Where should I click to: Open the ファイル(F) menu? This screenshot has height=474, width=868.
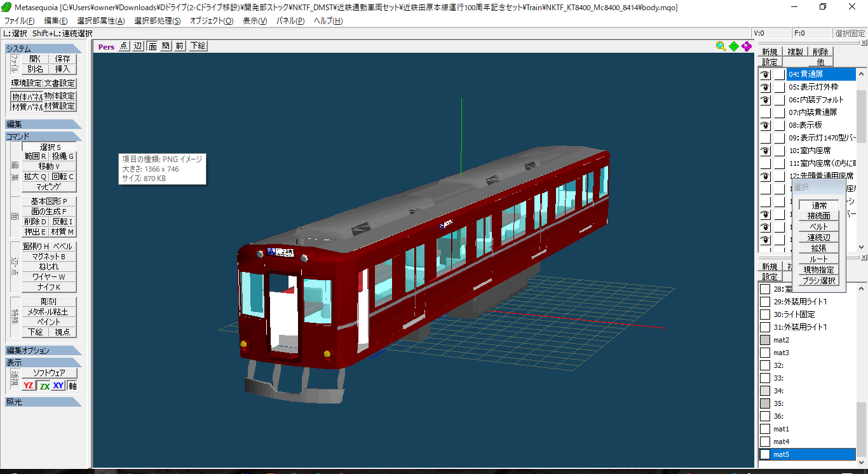20,21
